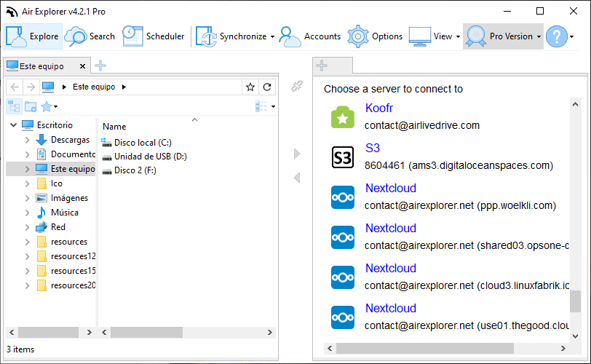Expand the Música tree node
591x364 pixels.
(27, 213)
